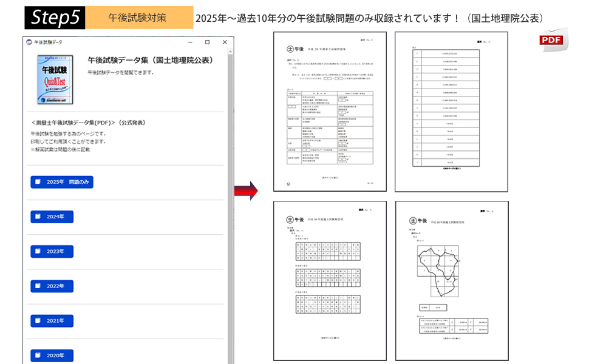
Task: Open the 2020年 exam data button
Action: [x=52, y=356]
